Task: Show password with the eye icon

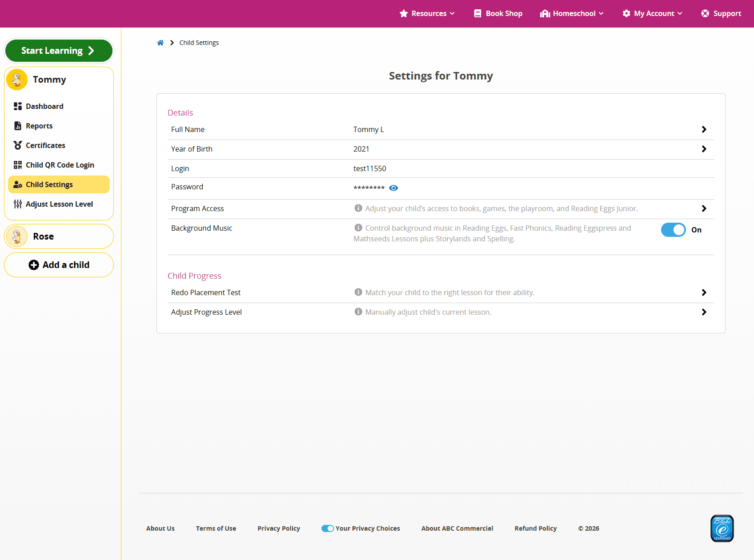Action: point(393,188)
